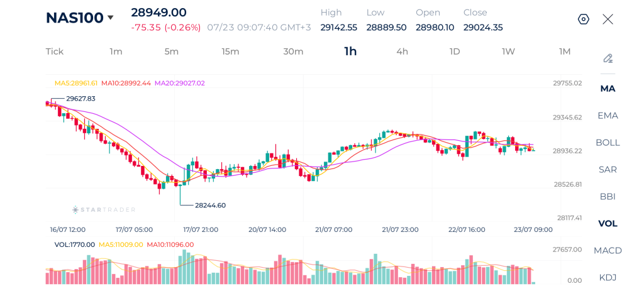Select the pencil drawing tool icon
The width and height of the screenshot is (644, 296).
tap(608, 58)
